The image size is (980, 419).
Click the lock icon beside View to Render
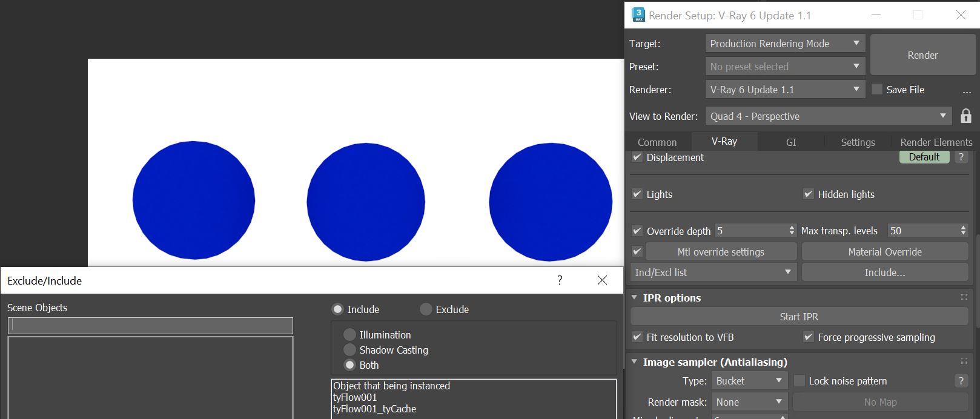(x=966, y=116)
